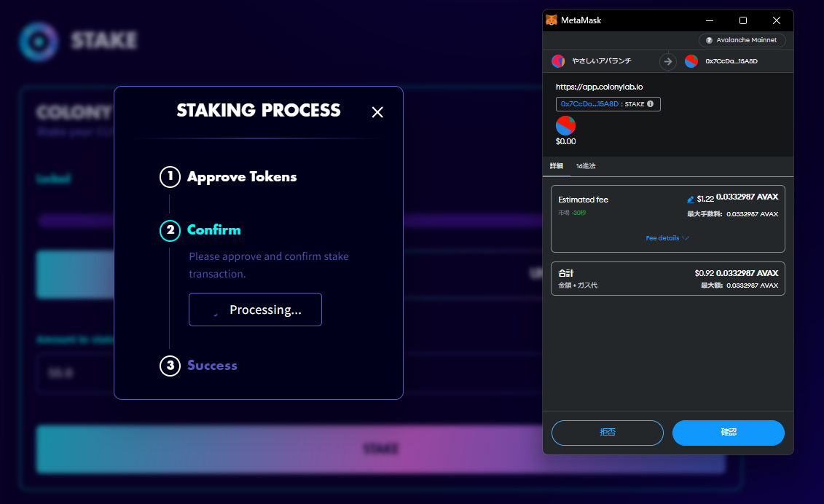The height and width of the screenshot is (504, 824).
Task: Reject the transaction with 拒否 button
Action: click(x=608, y=433)
